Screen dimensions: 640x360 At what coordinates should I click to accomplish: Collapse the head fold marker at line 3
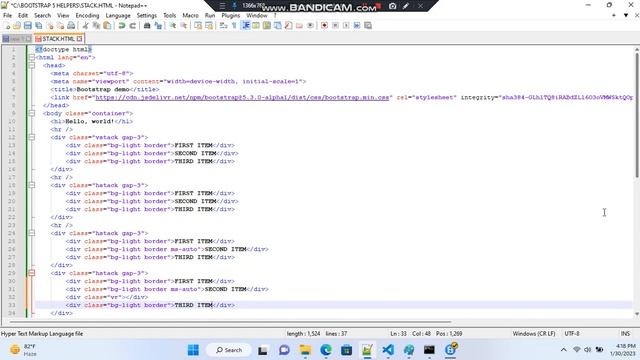point(31,65)
